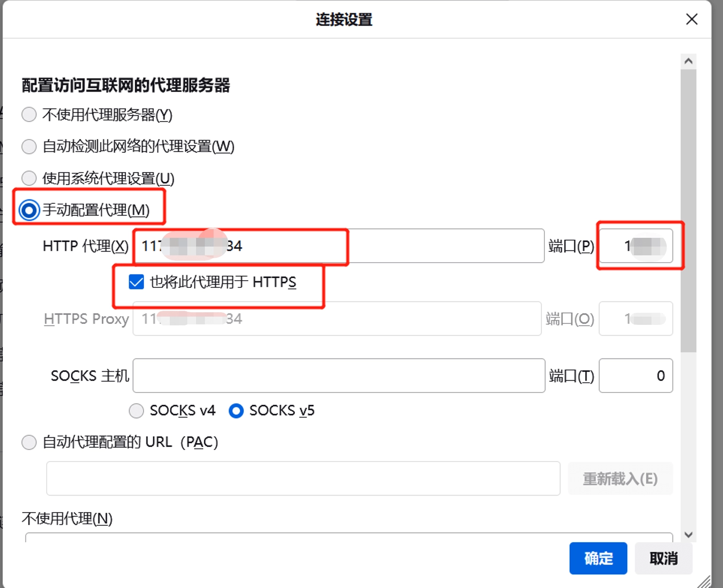The height and width of the screenshot is (588, 723).
Task: Click 确定 to confirm settings
Action: [598, 558]
